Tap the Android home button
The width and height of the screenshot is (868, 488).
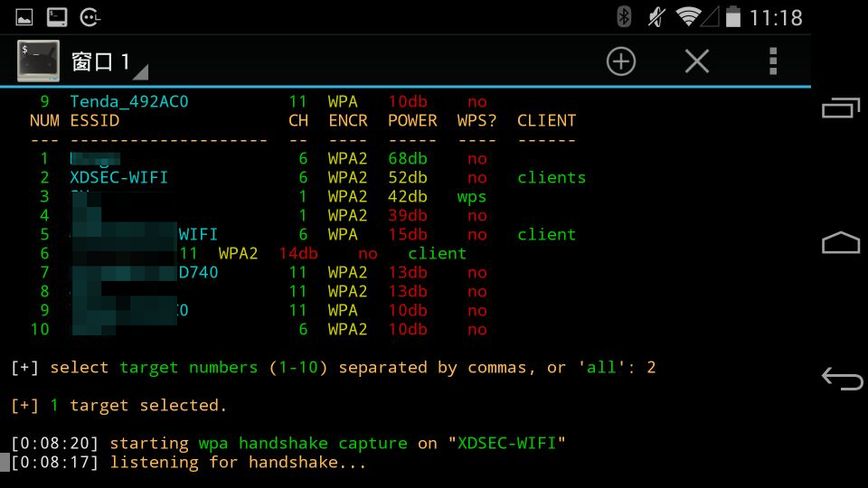click(x=840, y=242)
